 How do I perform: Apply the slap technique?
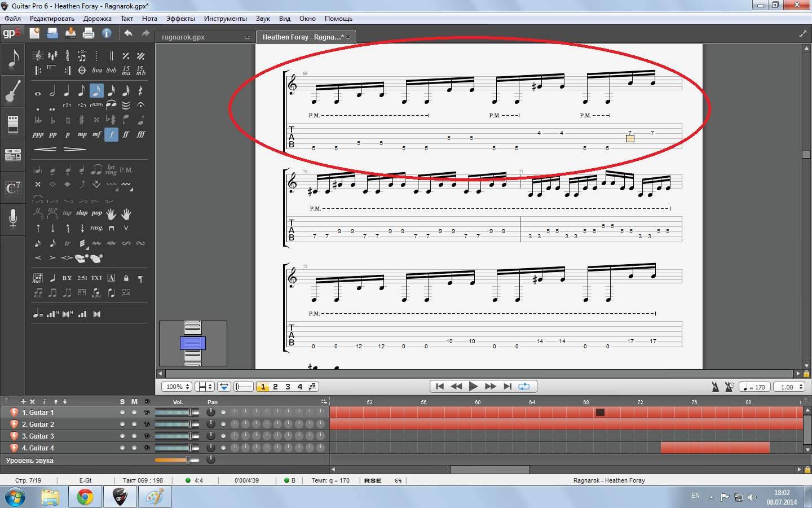click(82, 213)
